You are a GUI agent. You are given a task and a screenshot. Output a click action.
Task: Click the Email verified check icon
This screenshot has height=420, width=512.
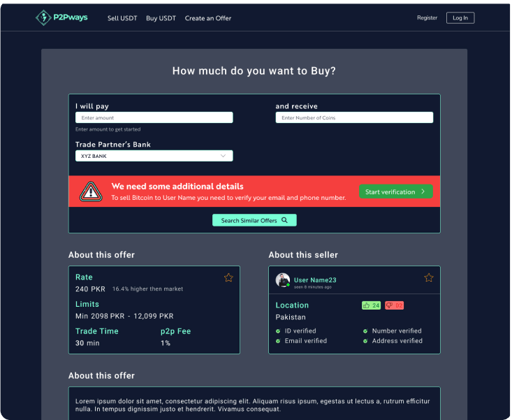click(x=278, y=341)
